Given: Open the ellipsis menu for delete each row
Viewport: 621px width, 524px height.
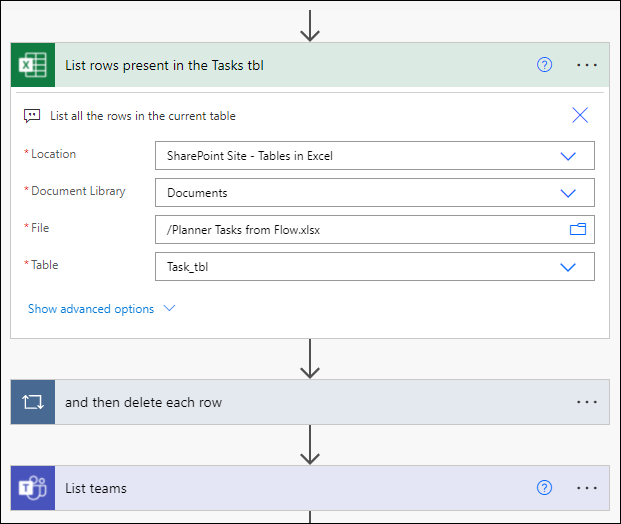Looking at the screenshot, I should pos(587,402).
